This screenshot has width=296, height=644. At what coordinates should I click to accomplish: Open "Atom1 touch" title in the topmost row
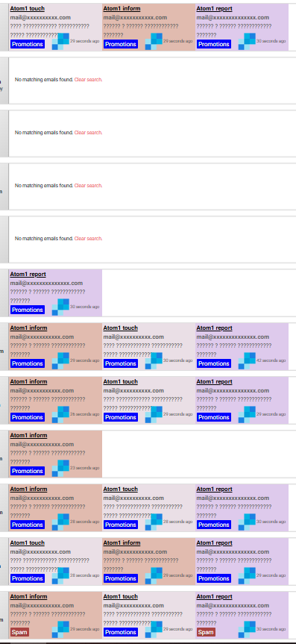click(28, 9)
